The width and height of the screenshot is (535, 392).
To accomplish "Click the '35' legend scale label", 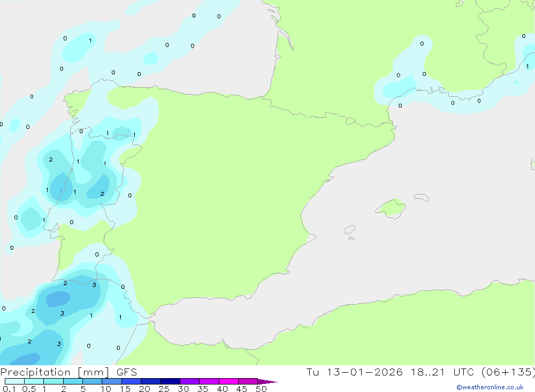I will tap(203, 389).
